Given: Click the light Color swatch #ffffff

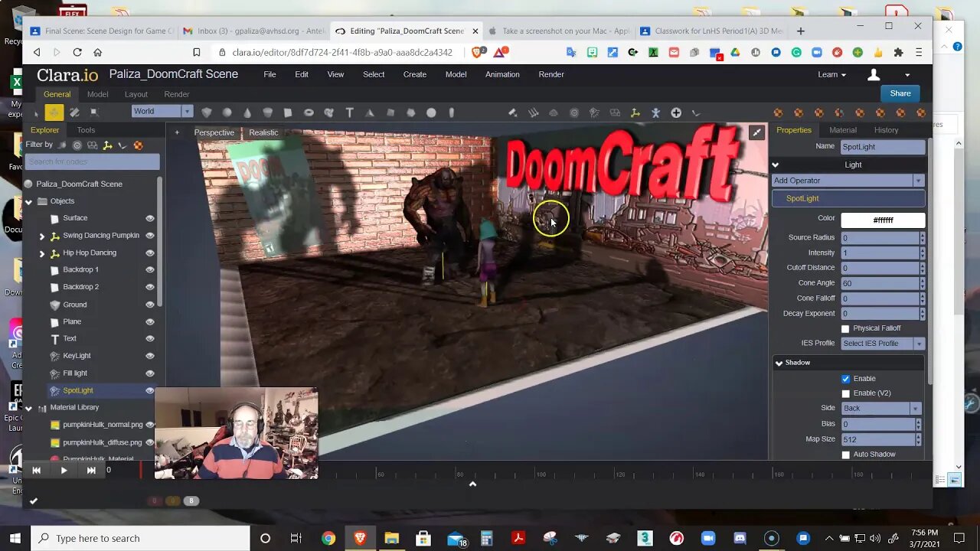Looking at the screenshot, I should [883, 220].
